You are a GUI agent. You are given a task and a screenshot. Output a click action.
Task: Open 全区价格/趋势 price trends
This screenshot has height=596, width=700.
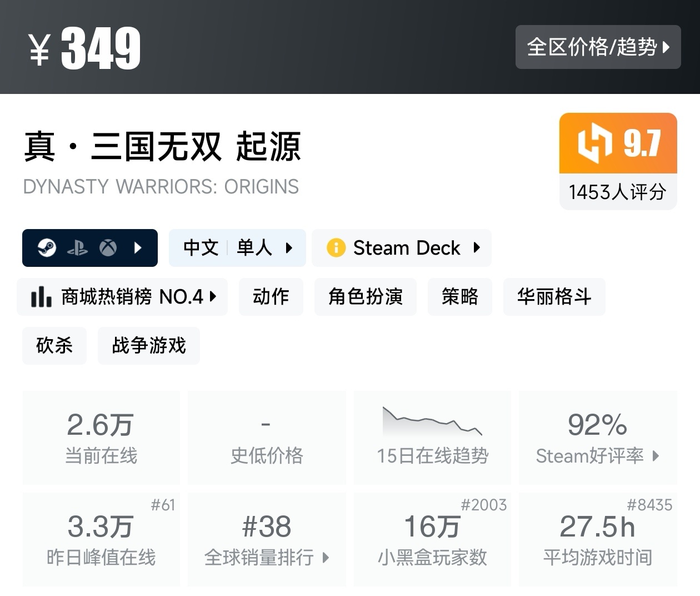pyautogui.click(x=598, y=47)
